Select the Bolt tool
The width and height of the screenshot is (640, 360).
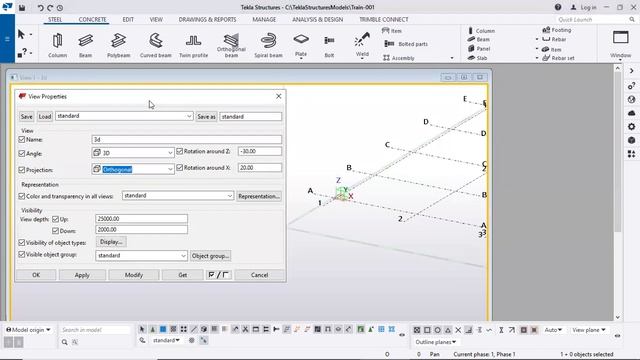point(329,45)
